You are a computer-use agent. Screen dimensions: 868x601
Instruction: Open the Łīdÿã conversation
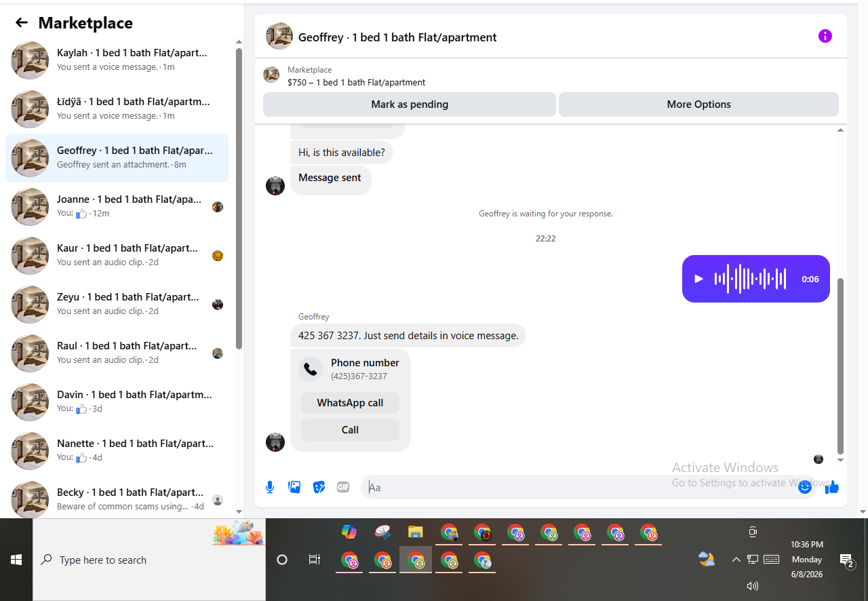(117, 109)
